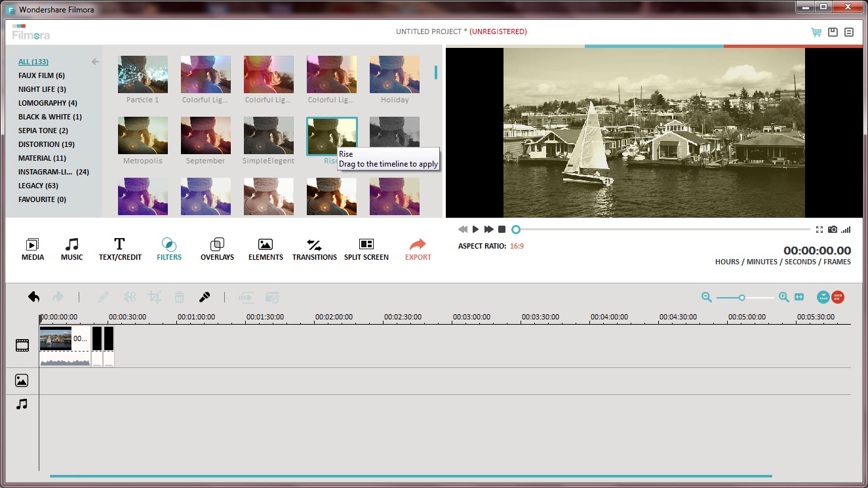
Task: Switch to the TRANSITIONS tab
Action: 315,249
